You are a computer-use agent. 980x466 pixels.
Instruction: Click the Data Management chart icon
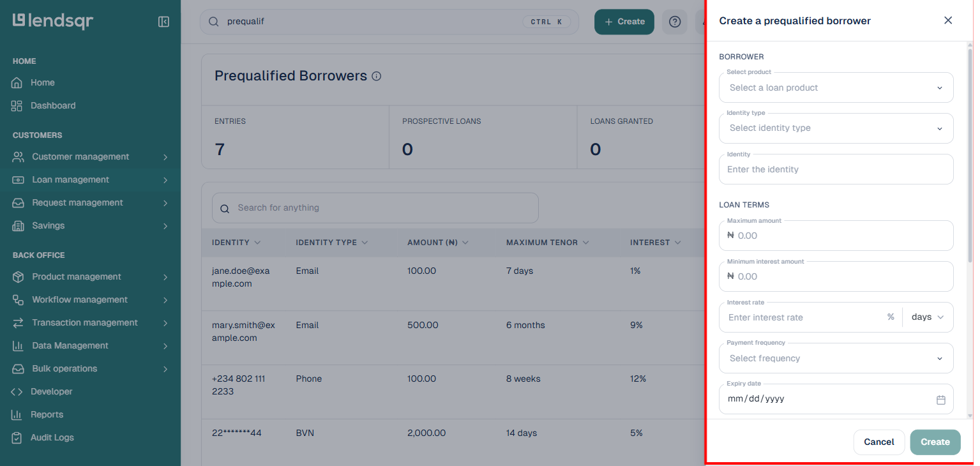[19, 345]
